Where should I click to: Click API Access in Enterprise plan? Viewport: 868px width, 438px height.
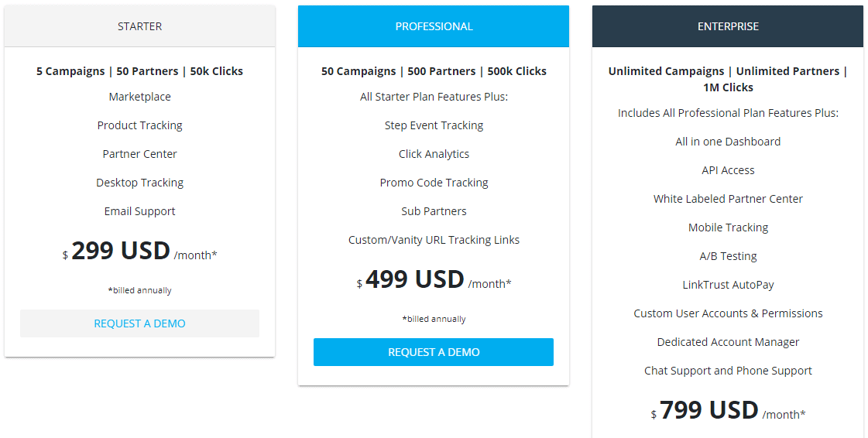pyautogui.click(x=728, y=170)
